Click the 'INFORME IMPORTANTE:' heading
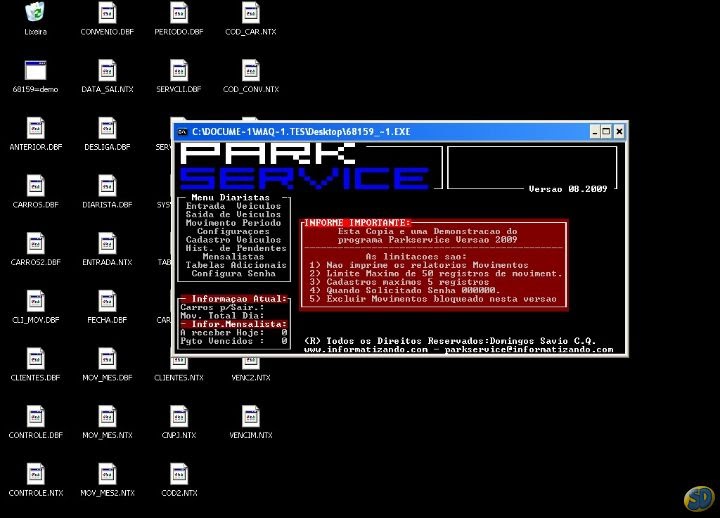 coord(357,223)
